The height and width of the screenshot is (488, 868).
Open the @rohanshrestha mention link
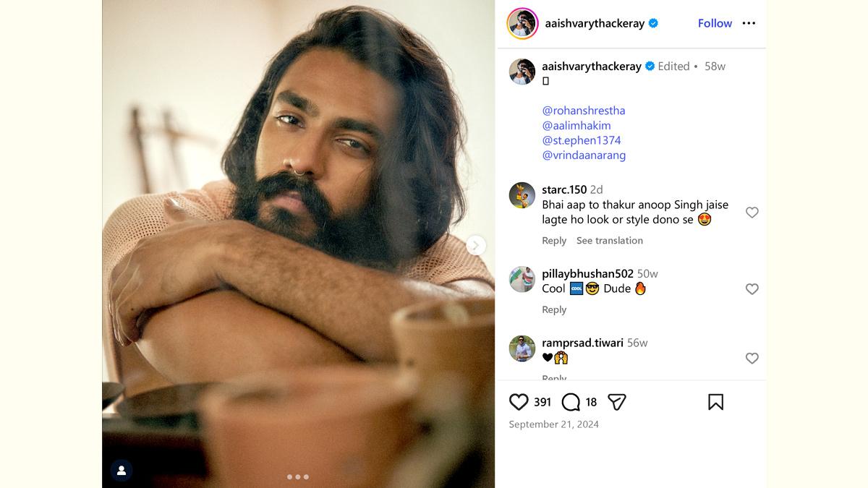pyautogui.click(x=583, y=111)
